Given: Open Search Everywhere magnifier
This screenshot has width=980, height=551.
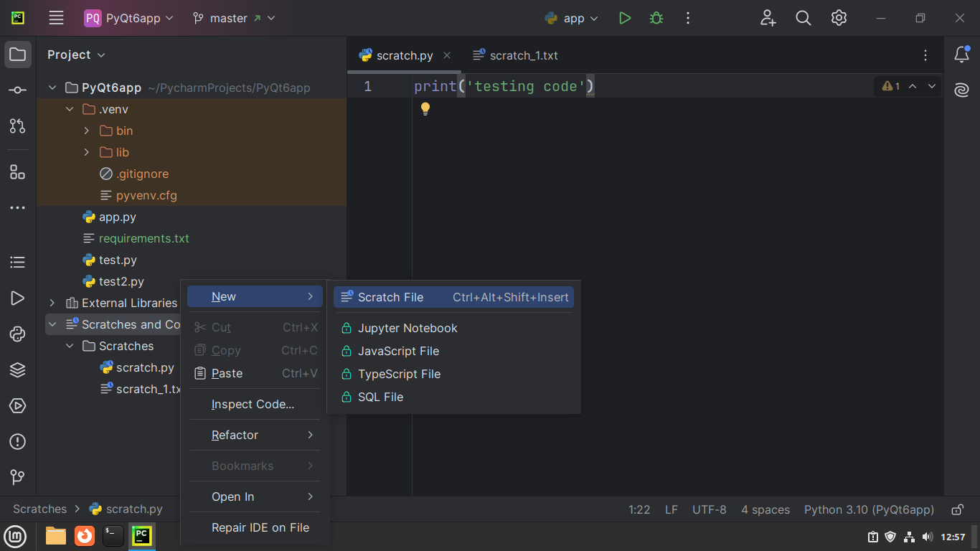Looking at the screenshot, I should click(x=804, y=18).
